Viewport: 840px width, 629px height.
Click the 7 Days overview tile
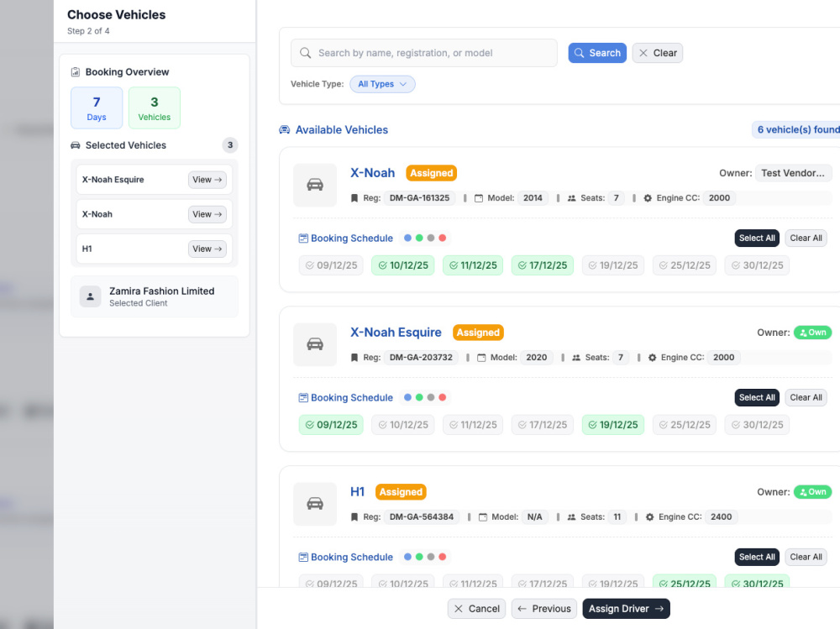tap(97, 107)
